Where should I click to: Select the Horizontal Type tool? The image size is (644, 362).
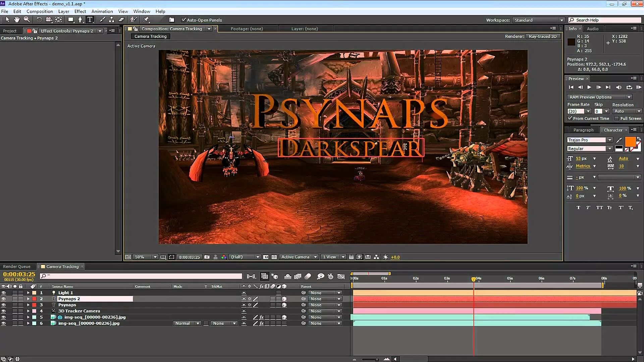(x=90, y=19)
